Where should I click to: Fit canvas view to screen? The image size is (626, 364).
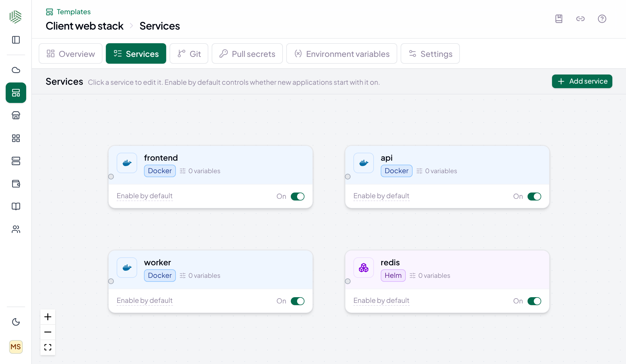pos(48,347)
